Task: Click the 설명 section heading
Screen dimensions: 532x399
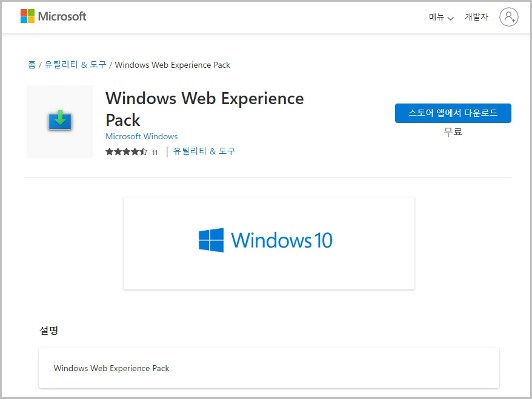Action: (x=49, y=330)
